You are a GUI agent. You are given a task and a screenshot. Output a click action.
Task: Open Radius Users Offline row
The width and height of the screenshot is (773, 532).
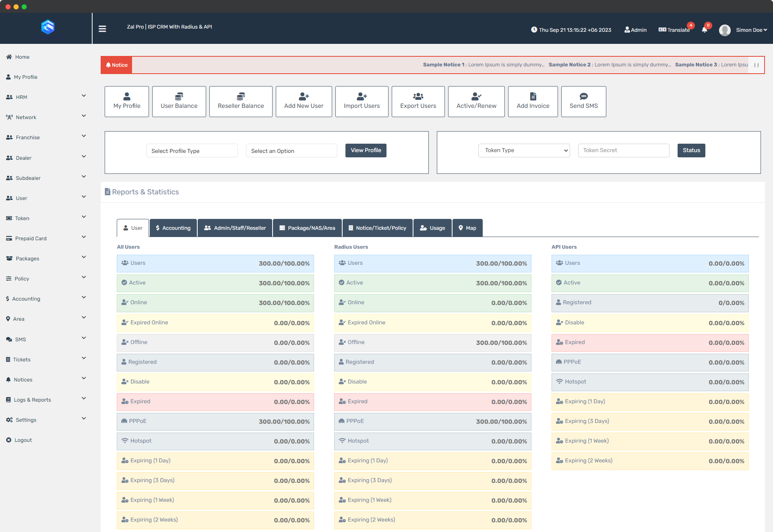432,342
